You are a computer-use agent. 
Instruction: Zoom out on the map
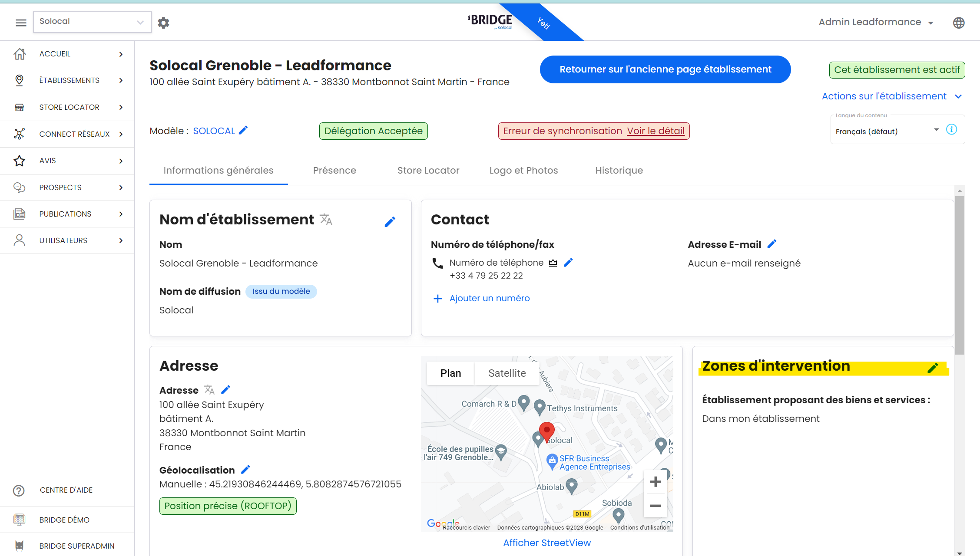tap(656, 506)
